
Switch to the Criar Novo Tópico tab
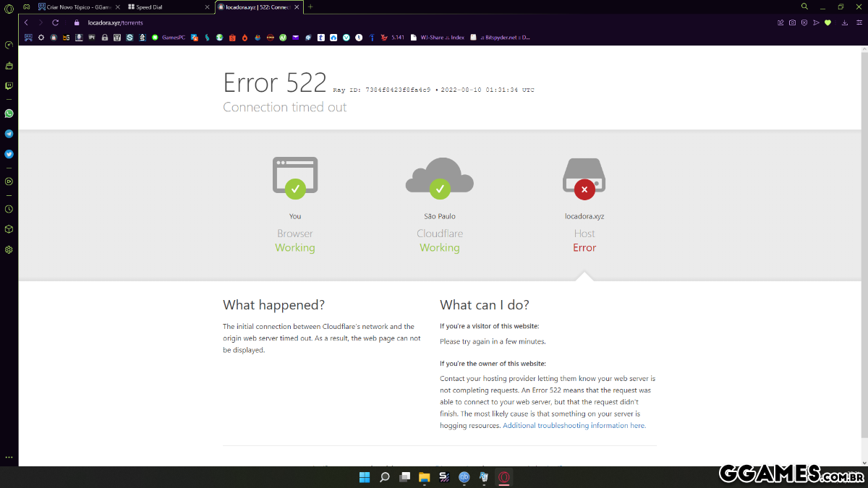(x=76, y=7)
